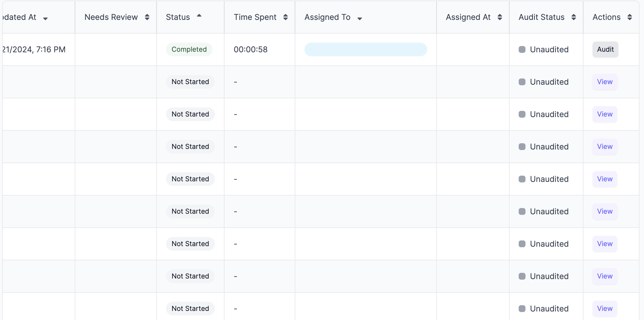The image size is (644, 320).
Task: Click the Needs Review sort icon
Action: pos(147,17)
